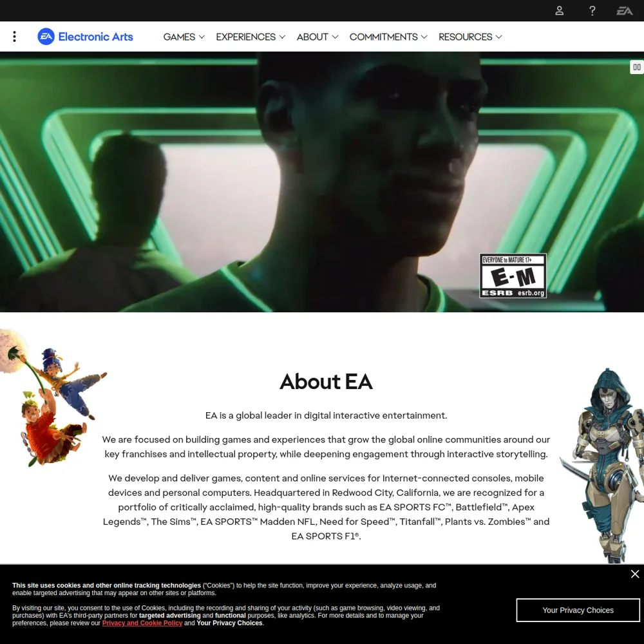This screenshot has height=644, width=644.
Task: Open the Games menu
Action: coord(184,37)
